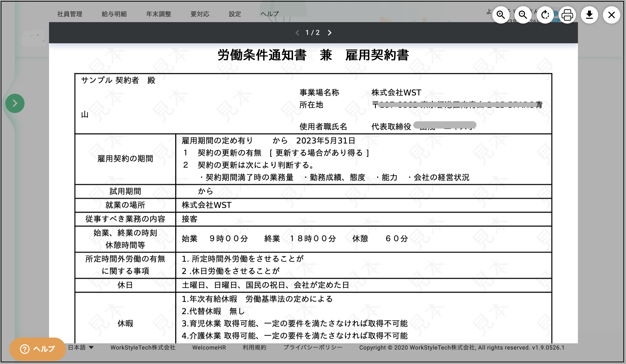Click the 所定時間外労働の有無 label
The height and width of the screenshot is (364, 626).
click(125, 259)
